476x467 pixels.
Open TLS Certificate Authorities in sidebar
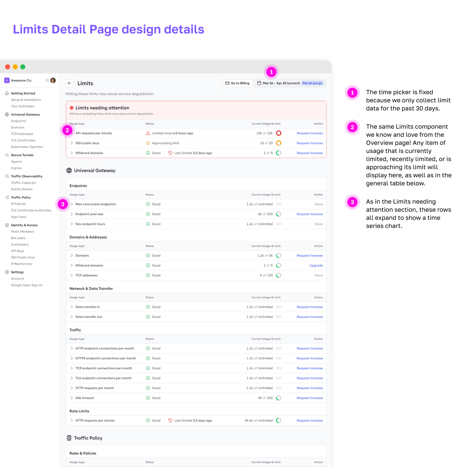pyautogui.click(x=31, y=210)
